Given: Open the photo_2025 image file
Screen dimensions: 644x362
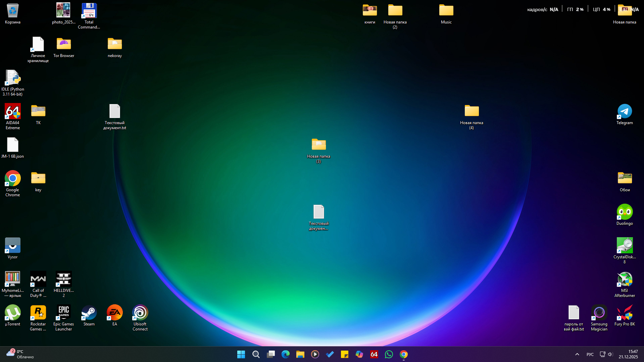Looking at the screenshot, I should tap(63, 14).
